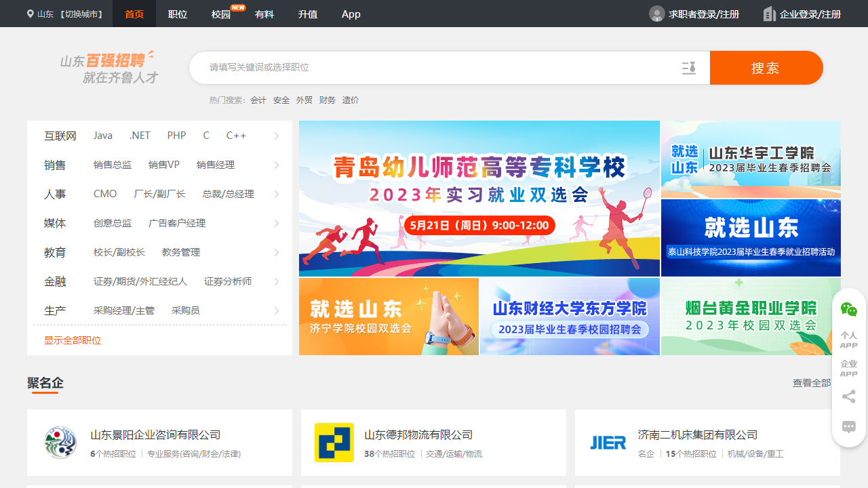Click 求职者登录/注册 link
The image size is (868, 488).
click(x=704, y=14)
